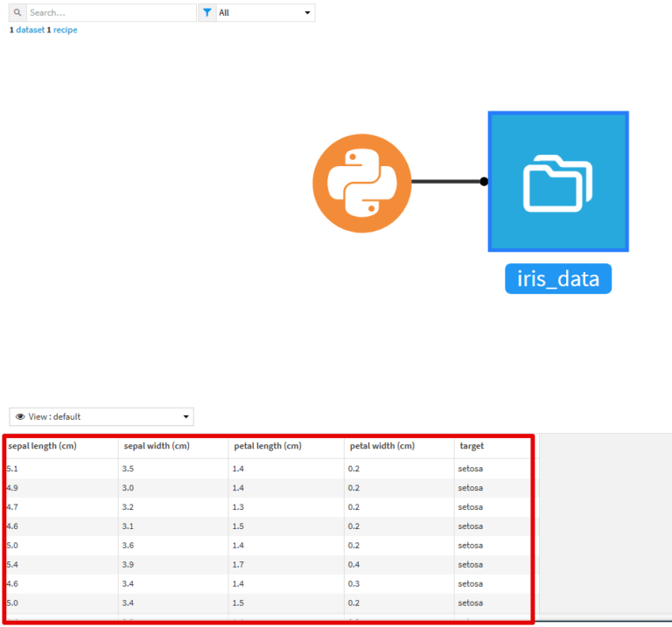Screen dimensions: 672x627
Task: Click the target column header
Action: pyautogui.click(x=472, y=446)
